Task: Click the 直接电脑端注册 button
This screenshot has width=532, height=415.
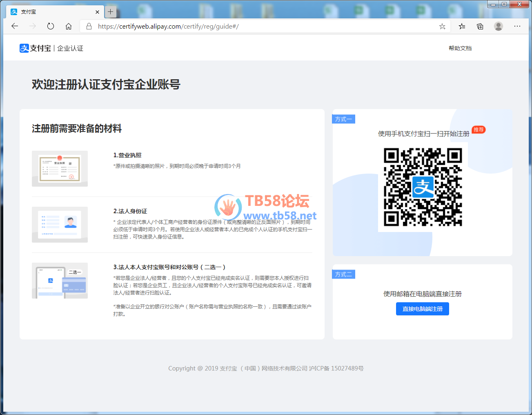Action: coord(423,309)
